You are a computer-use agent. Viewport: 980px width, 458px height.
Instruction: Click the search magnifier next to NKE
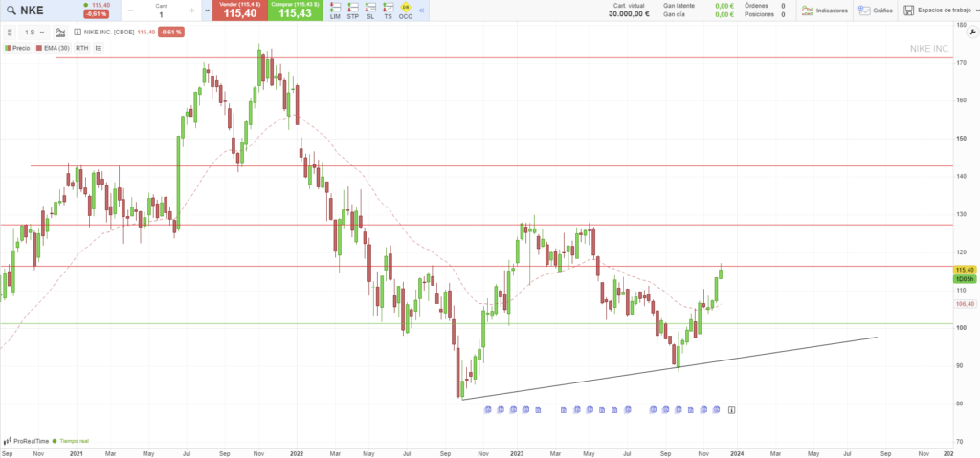click(x=11, y=11)
